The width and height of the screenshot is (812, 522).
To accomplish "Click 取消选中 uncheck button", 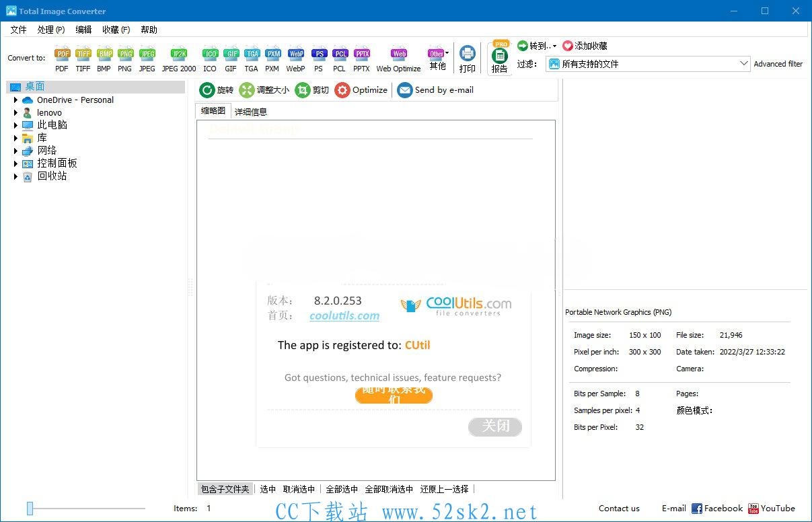I will (299, 489).
